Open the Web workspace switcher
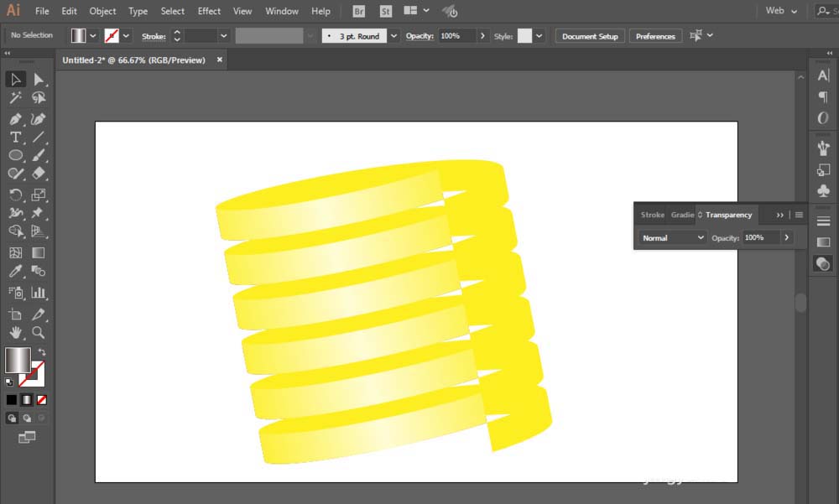This screenshot has width=839, height=504. tap(781, 11)
